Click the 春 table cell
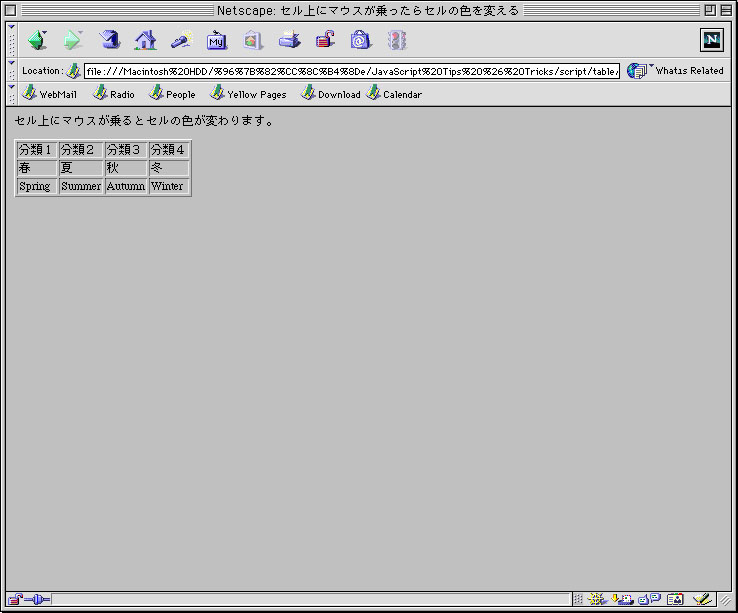Screen dimensions: 738x613 37,168
